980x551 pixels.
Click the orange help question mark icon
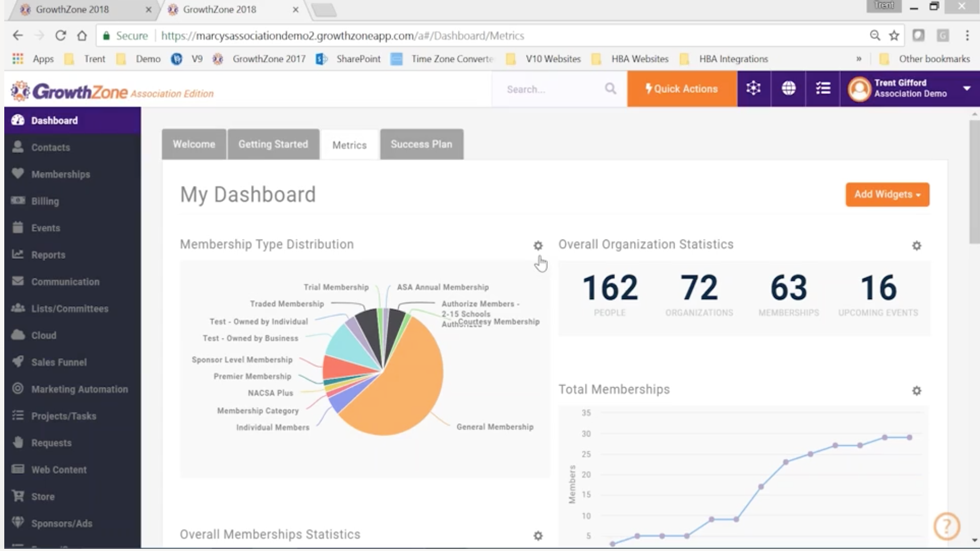pyautogui.click(x=946, y=526)
